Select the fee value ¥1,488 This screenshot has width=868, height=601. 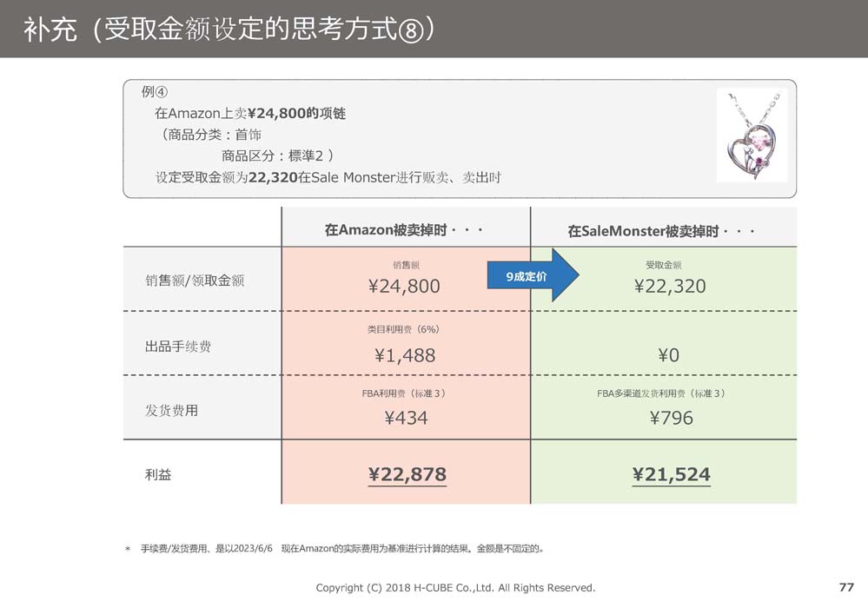click(405, 355)
